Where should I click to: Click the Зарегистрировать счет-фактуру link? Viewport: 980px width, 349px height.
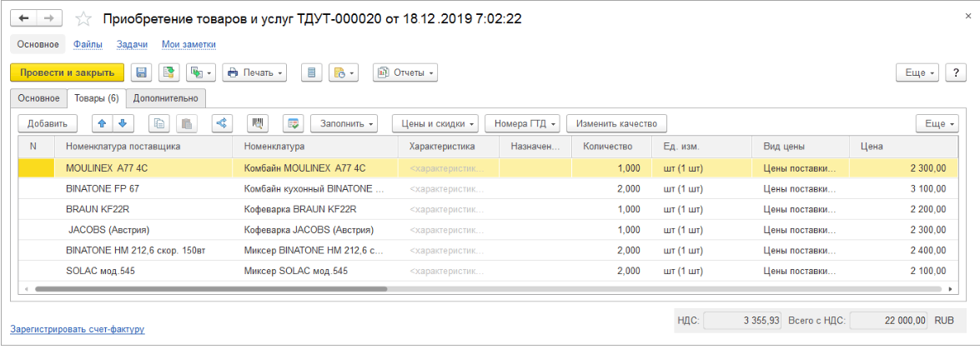tap(77, 329)
